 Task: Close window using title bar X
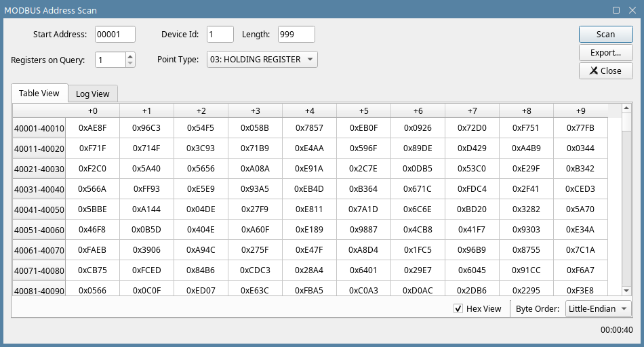(632, 10)
